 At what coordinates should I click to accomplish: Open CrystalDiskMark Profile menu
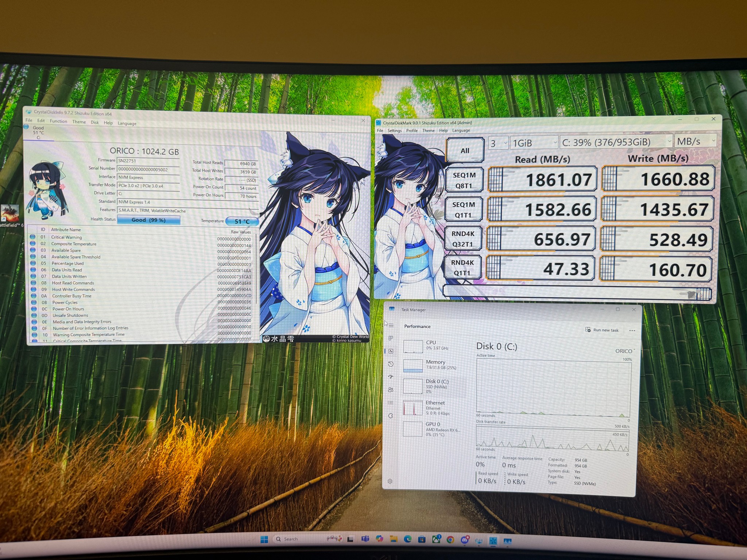(412, 131)
